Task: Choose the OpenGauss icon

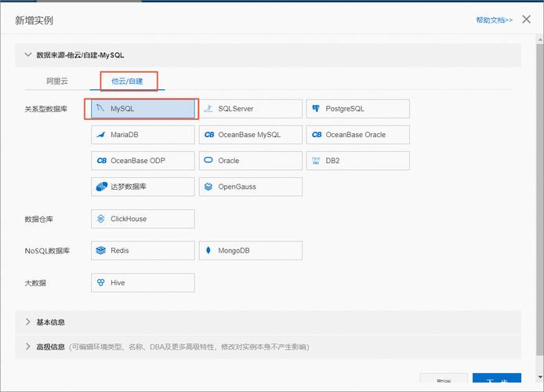Action: [x=209, y=187]
